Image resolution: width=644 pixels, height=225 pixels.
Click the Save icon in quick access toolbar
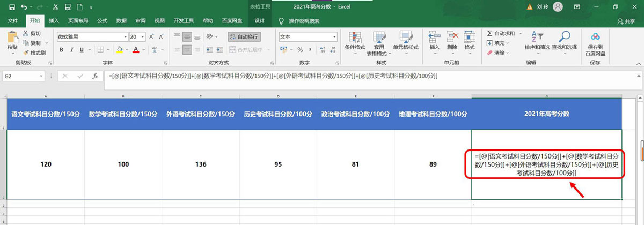pyautogui.click(x=12, y=7)
